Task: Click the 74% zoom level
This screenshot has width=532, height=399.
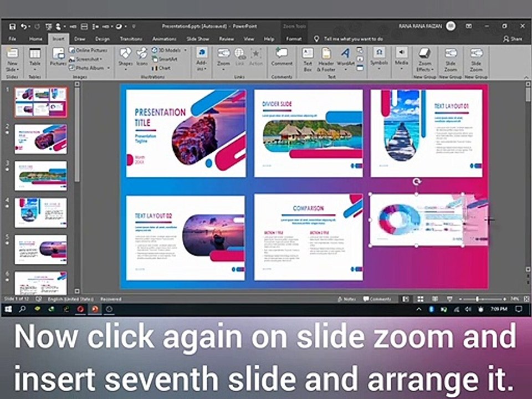Action: pos(515,299)
